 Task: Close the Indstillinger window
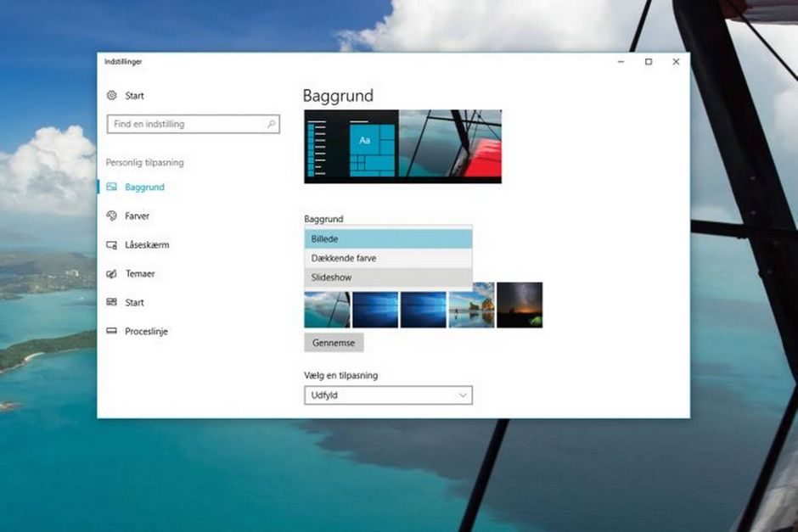(x=676, y=62)
